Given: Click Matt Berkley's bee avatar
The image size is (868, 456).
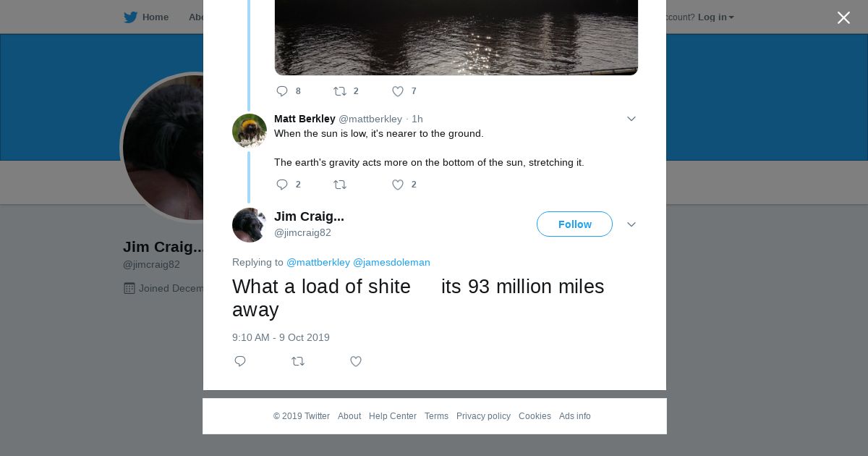Looking at the screenshot, I should pyautogui.click(x=250, y=131).
